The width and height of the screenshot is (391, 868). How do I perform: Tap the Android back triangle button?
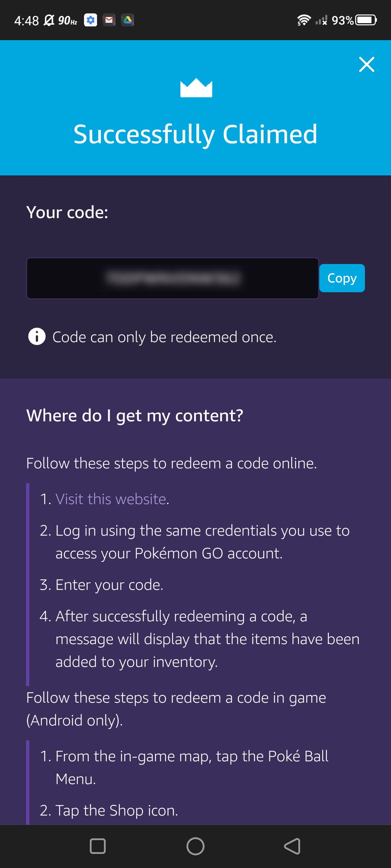293,846
